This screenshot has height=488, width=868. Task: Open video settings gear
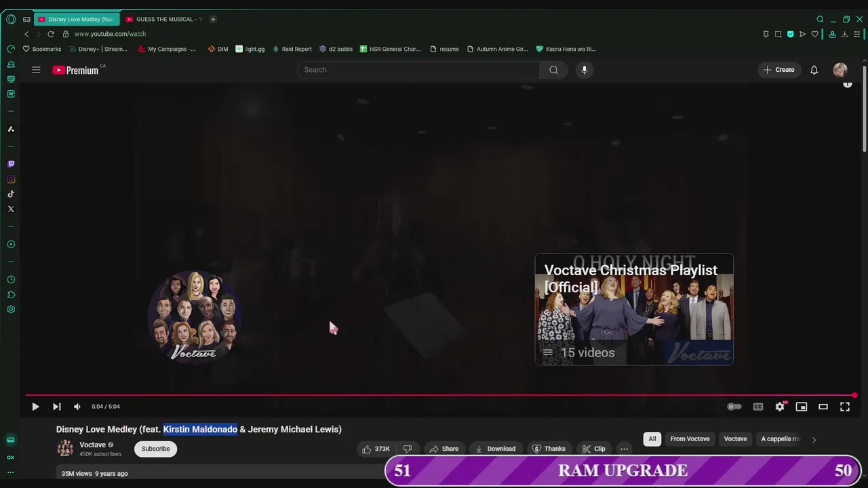pos(780,407)
